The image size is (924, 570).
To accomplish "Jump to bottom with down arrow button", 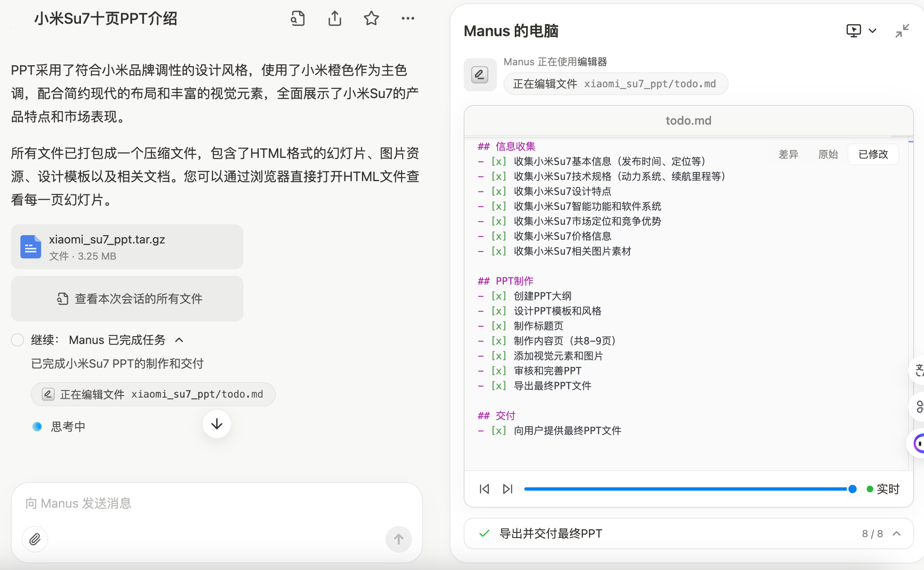I will pyautogui.click(x=217, y=424).
